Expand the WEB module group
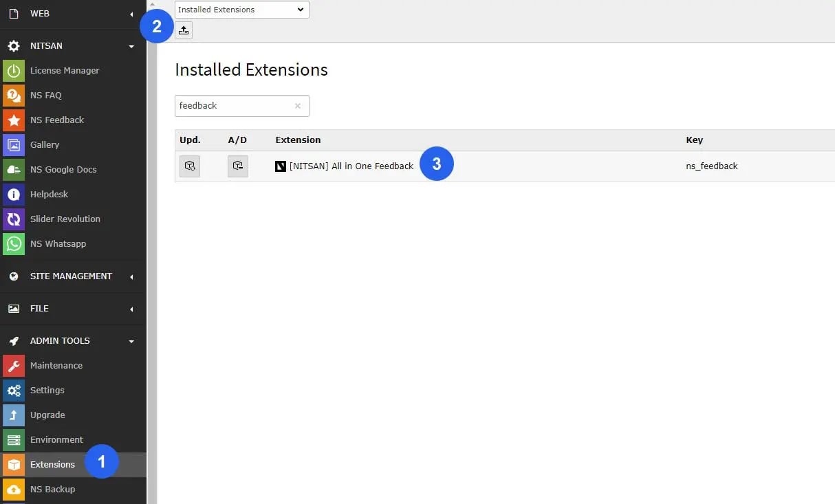The height and width of the screenshot is (504, 835). pyautogui.click(x=131, y=14)
